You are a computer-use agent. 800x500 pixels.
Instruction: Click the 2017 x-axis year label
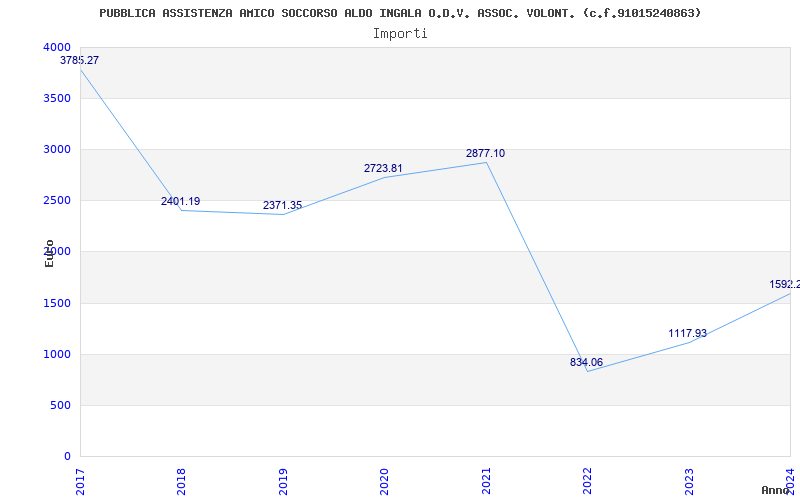(x=80, y=481)
